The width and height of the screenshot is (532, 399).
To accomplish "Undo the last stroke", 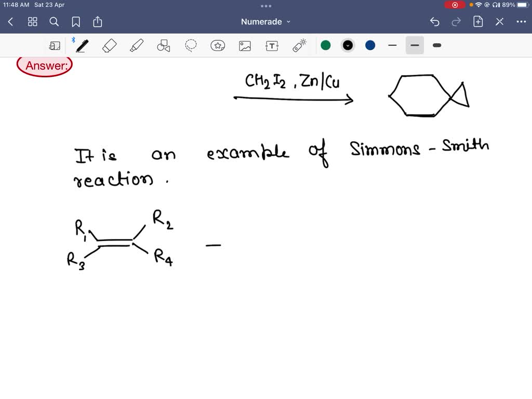I will (x=435, y=22).
